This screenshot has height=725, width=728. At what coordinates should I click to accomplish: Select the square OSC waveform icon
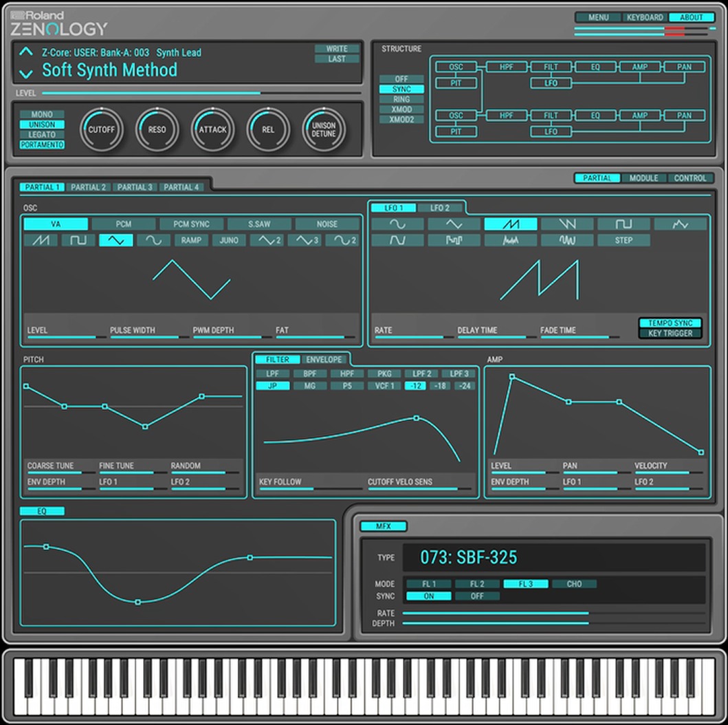pyautogui.click(x=78, y=240)
